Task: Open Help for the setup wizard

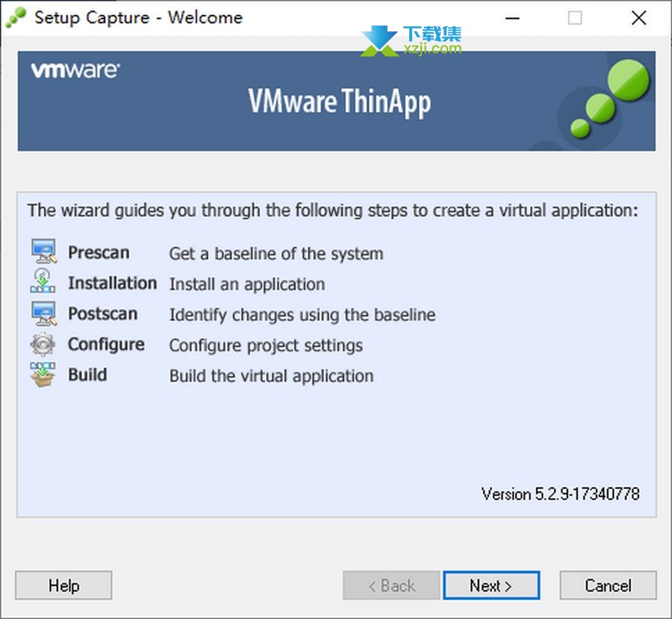Action: pyautogui.click(x=63, y=585)
